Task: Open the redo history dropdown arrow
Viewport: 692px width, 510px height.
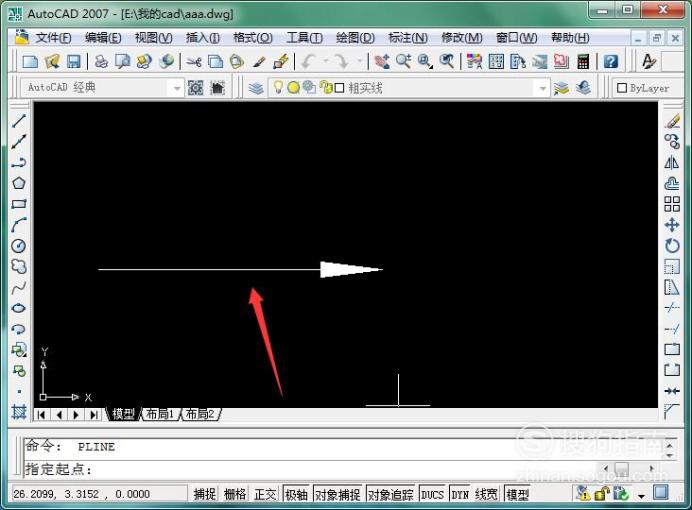Action: tap(360, 61)
